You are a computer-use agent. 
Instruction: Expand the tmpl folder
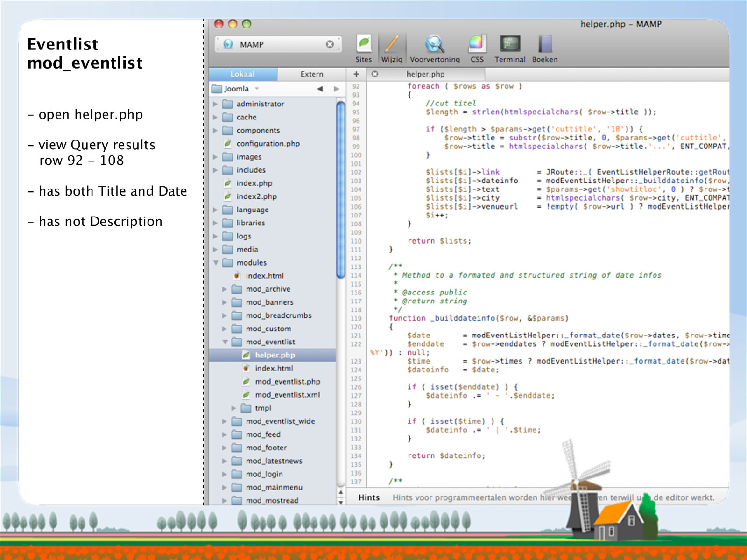pos(234,408)
